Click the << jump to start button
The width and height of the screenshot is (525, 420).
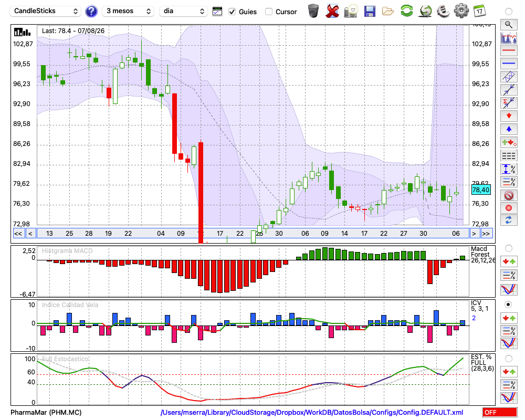(18, 234)
